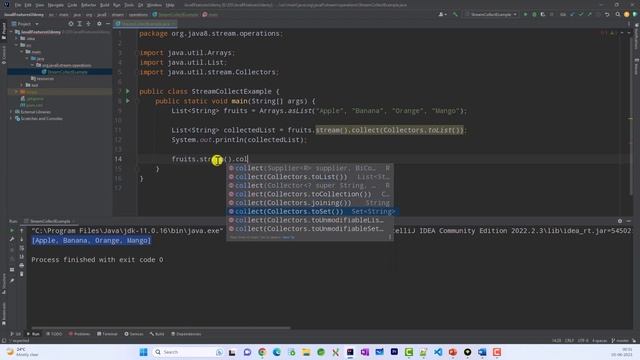The width and height of the screenshot is (640, 360).
Task: Collapse the main folder in tree
Action: [x=22, y=52]
